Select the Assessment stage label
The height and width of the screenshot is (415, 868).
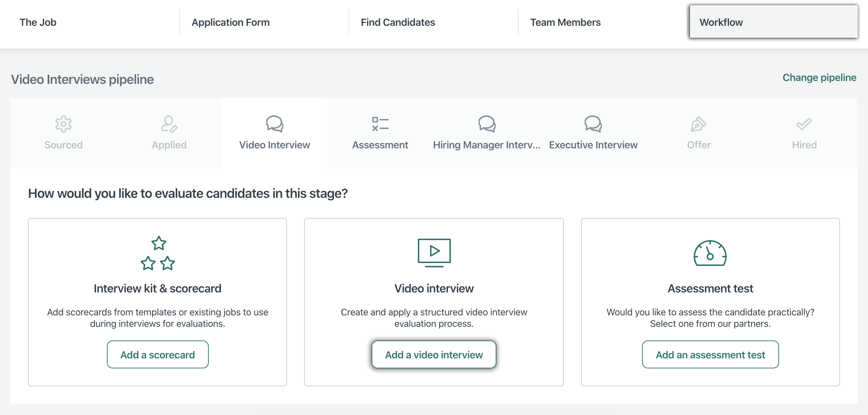click(x=380, y=145)
